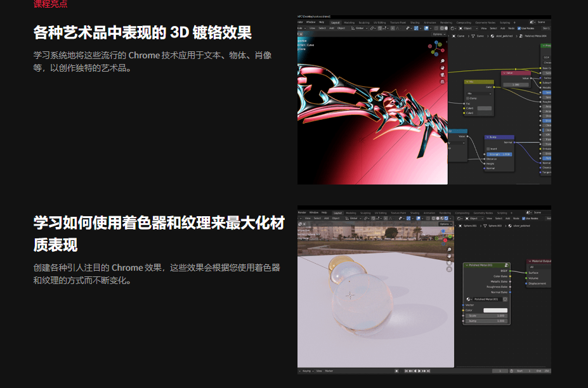
Task: Open Keying dropdown in the timeline
Action: [307, 371]
